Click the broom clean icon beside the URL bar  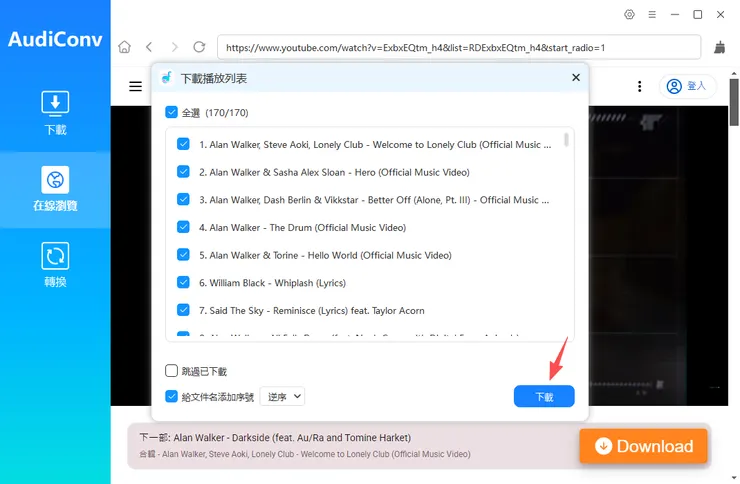(x=719, y=47)
